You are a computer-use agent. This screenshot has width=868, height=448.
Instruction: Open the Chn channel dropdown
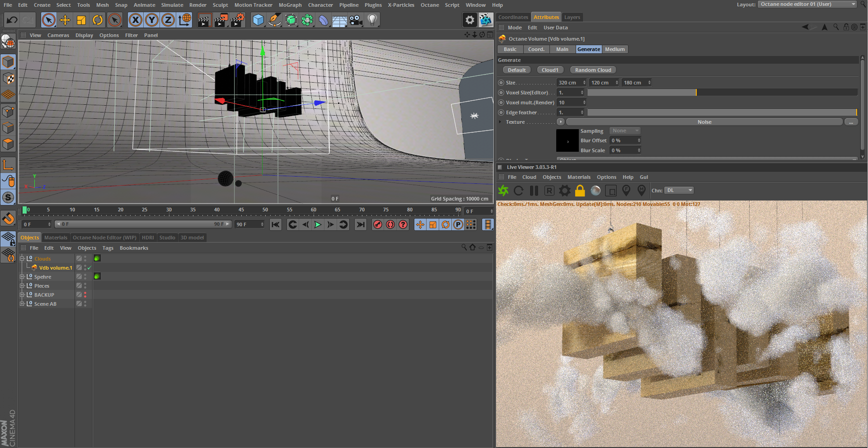click(x=679, y=191)
